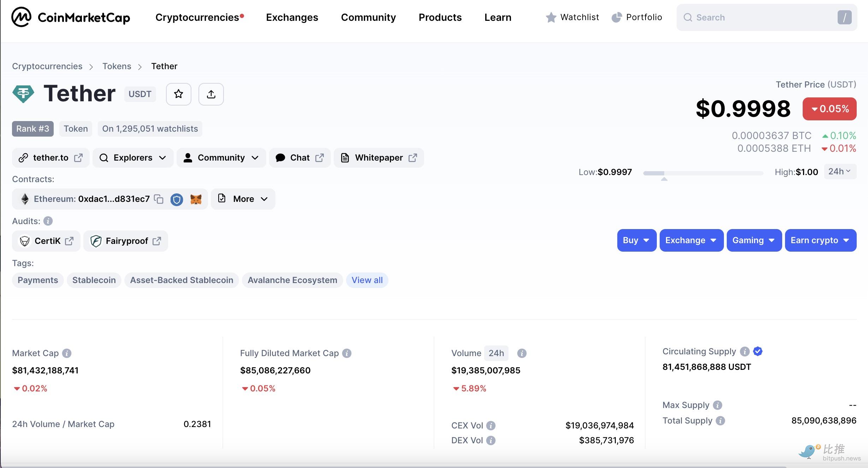Click Ethereum contract address 0xdac1...d831ec7
The image size is (868, 468).
(114, 199)
